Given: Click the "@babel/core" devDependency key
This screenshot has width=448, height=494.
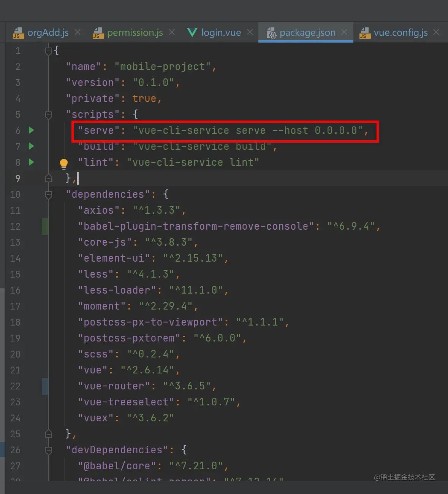Looking at the screenshot, I should pos(117,466).
